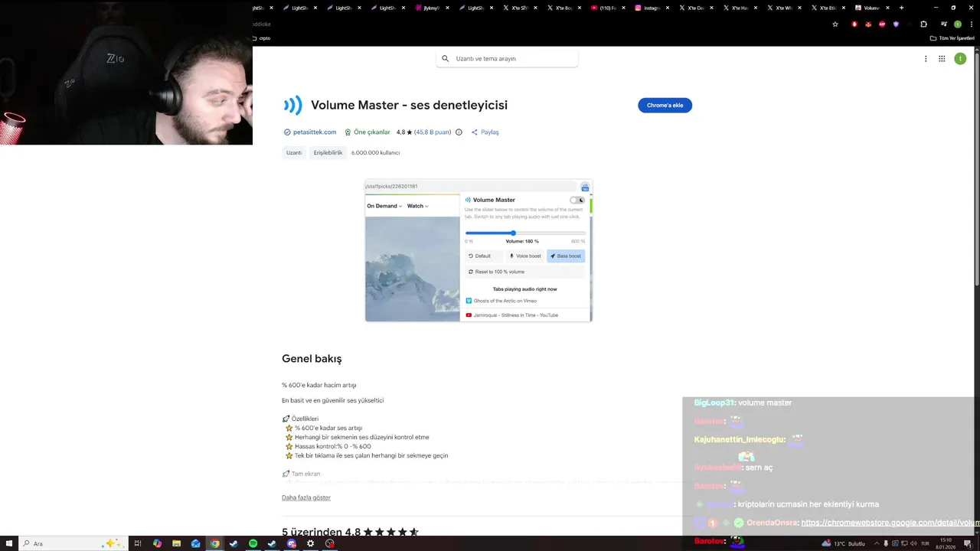Click the Bass boost button in the preview

click(566, 256)
